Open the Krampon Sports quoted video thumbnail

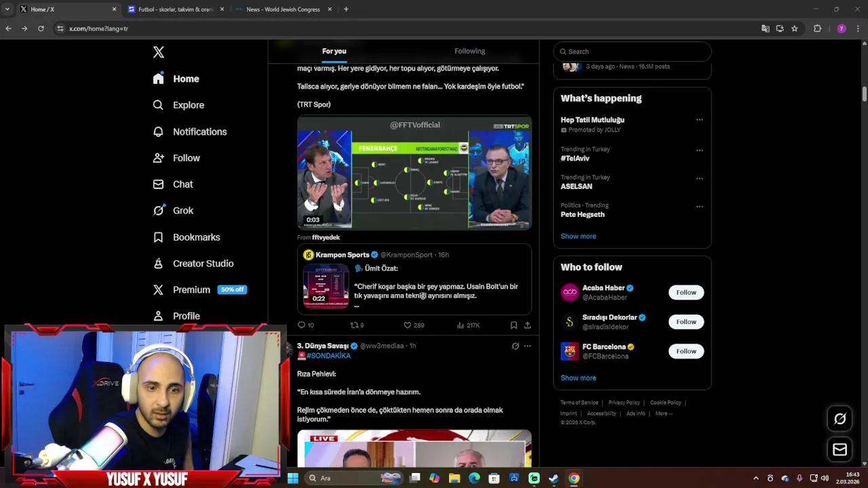pyautogui.click(x=325, y=285)
